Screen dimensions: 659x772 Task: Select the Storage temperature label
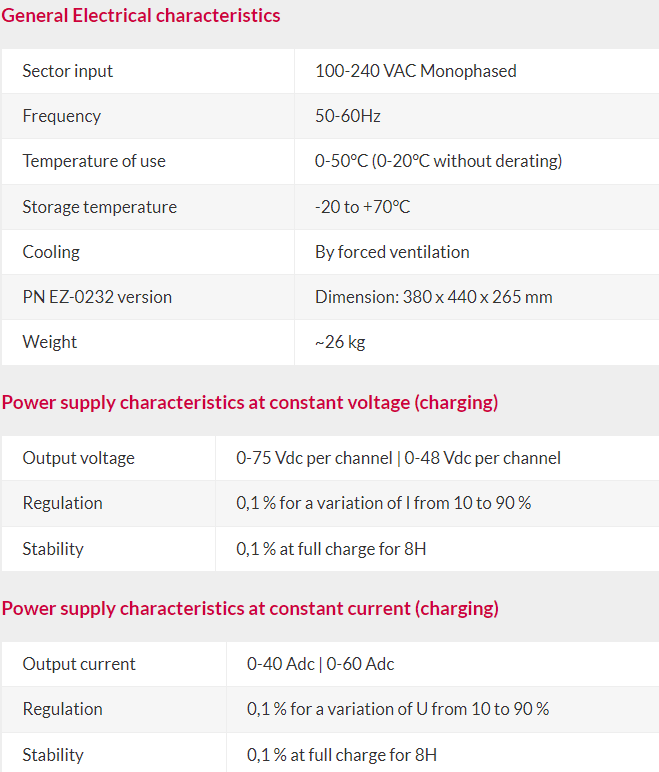(99, 207)
